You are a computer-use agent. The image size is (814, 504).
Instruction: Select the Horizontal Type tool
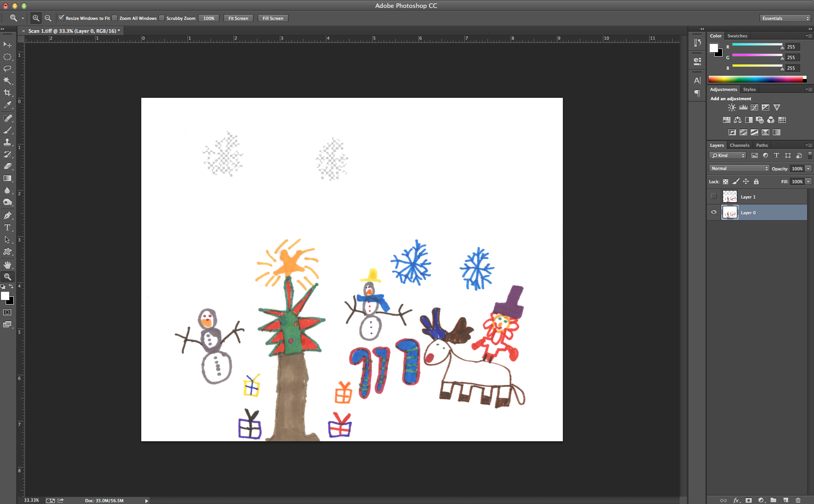(x=7, y=228)
